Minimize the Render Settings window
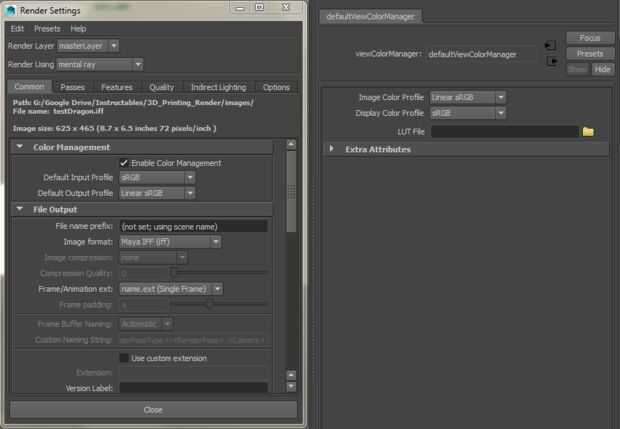The image size is (620, 429). [x=240, y=8]
